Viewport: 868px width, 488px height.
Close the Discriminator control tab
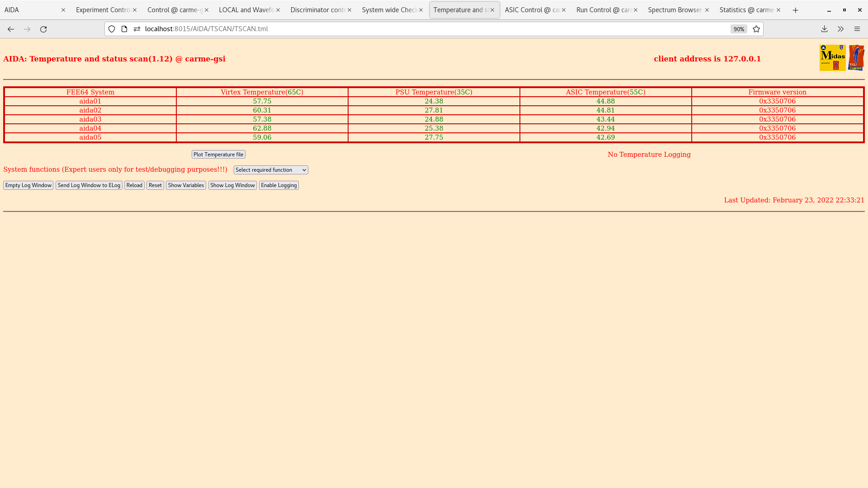[349, 10]
